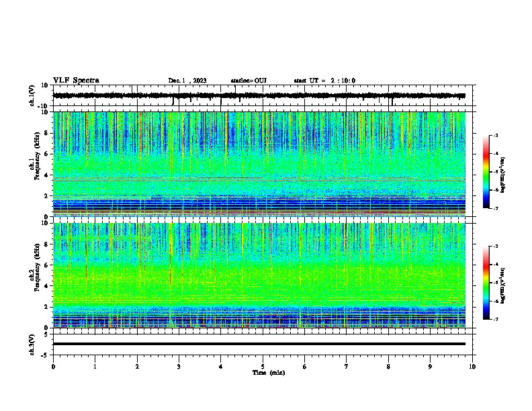The image size is (532, 411).
Task: Click time axis tick label "9"
Action: [430, 367]
